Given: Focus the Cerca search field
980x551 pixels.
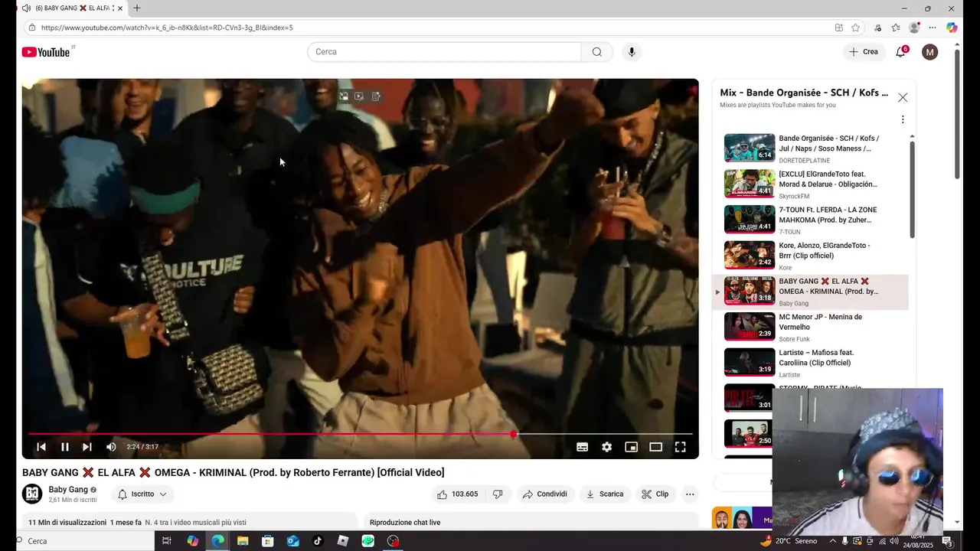Looking at the screenshot, I should [x=444, y=52].
